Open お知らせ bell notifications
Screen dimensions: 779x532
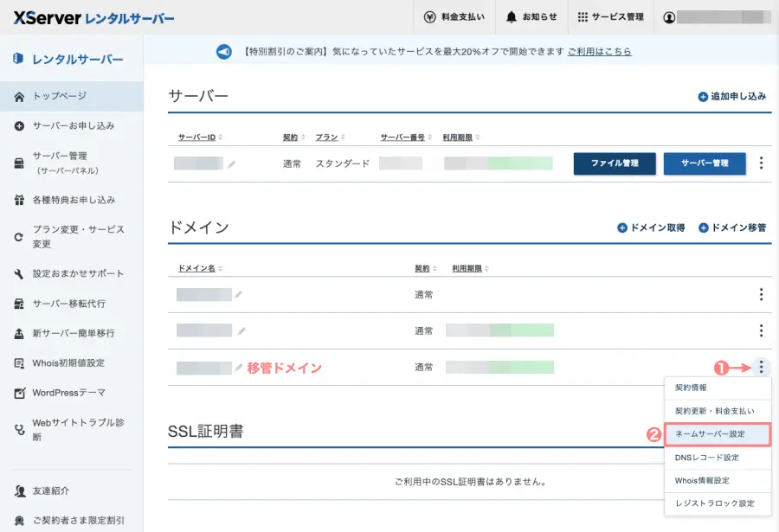[x=531, y=17]
